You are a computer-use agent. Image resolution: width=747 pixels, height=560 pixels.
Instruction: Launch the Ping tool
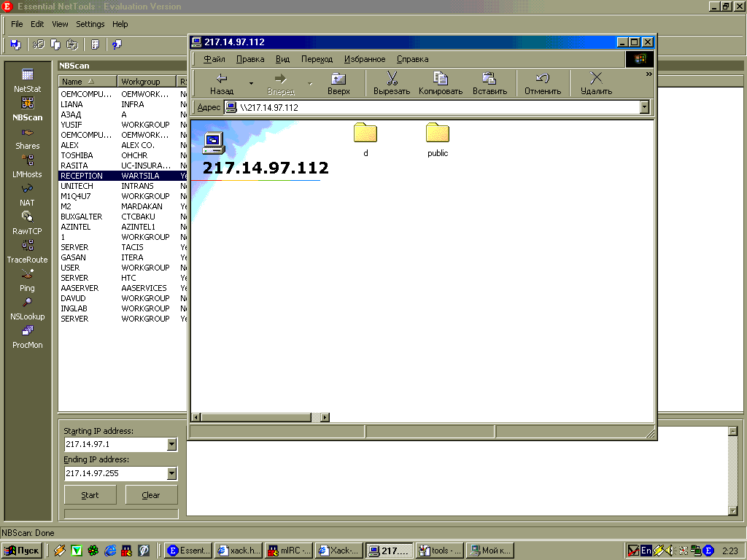click(x=28, y=279)
